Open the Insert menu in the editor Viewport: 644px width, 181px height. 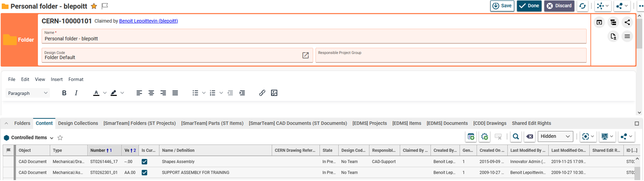pyautogui.click(x=57, y=79)
